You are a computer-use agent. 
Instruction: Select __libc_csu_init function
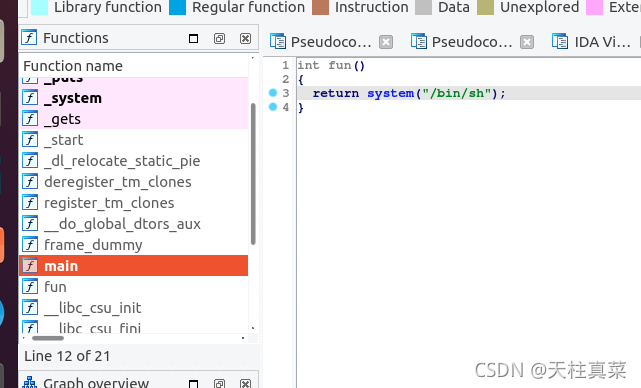coord(134,308)
